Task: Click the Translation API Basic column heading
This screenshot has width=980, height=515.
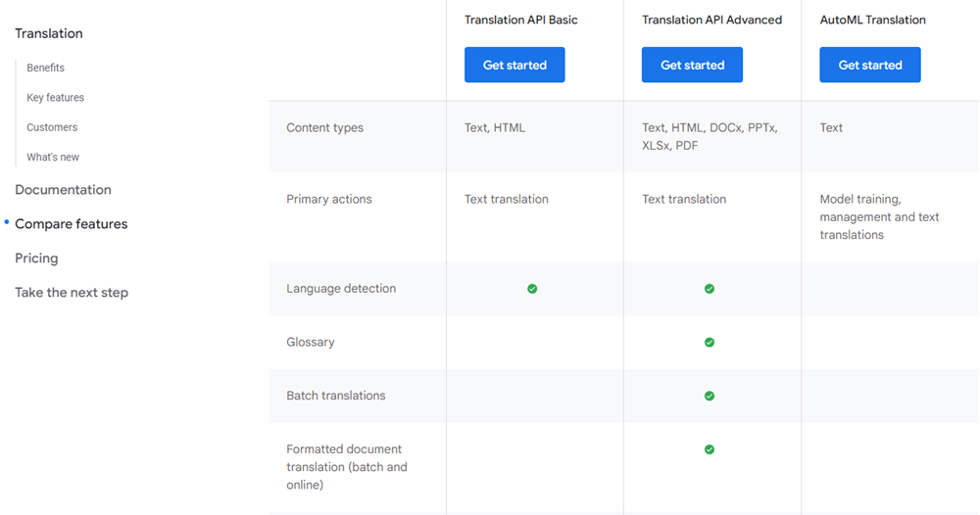Action: click(x=520, y=20)
